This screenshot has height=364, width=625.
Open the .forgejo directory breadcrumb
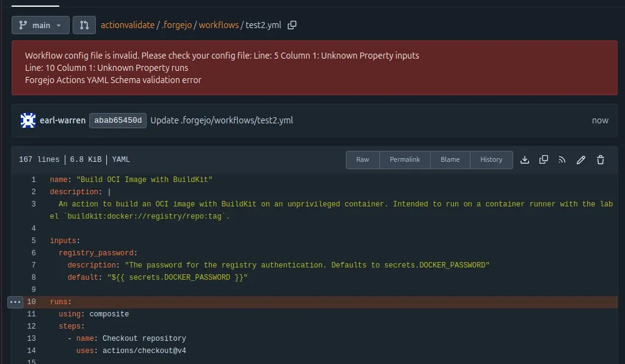[x=177, y=25]
